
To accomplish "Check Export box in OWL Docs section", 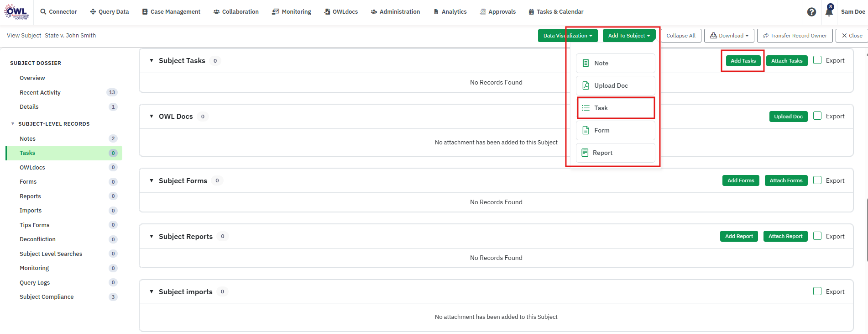I will click(817, 116).
